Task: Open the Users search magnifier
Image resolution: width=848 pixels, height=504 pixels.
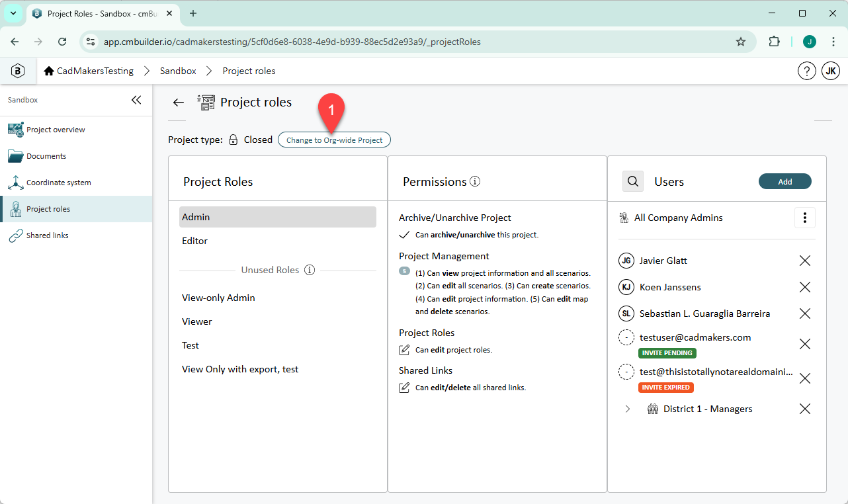Action: [x=633, y=181]
